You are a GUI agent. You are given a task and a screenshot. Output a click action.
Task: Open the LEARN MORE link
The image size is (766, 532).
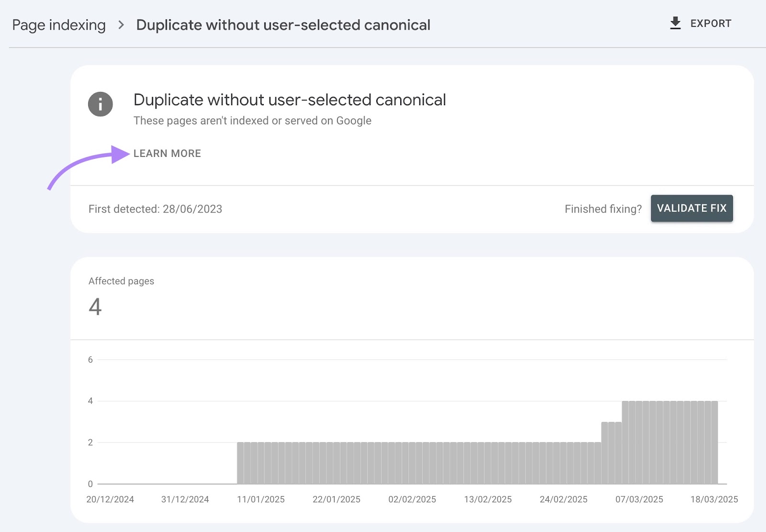coord(167,154)
